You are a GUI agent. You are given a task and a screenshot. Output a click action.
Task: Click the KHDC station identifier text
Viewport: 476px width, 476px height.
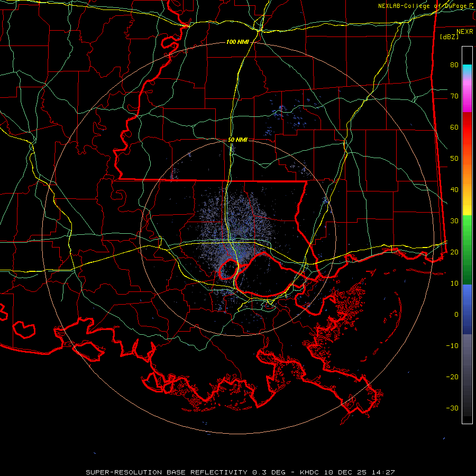point(309,472)
